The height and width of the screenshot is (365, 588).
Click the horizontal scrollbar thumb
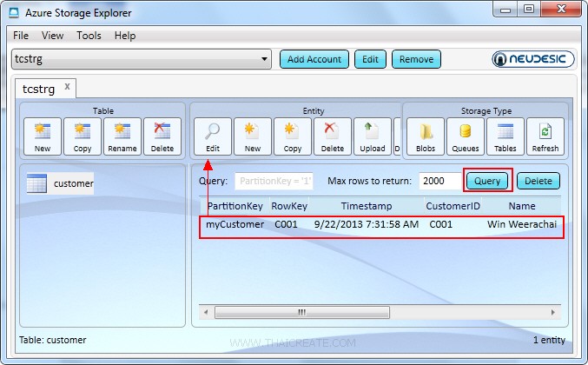click(302, 312)
